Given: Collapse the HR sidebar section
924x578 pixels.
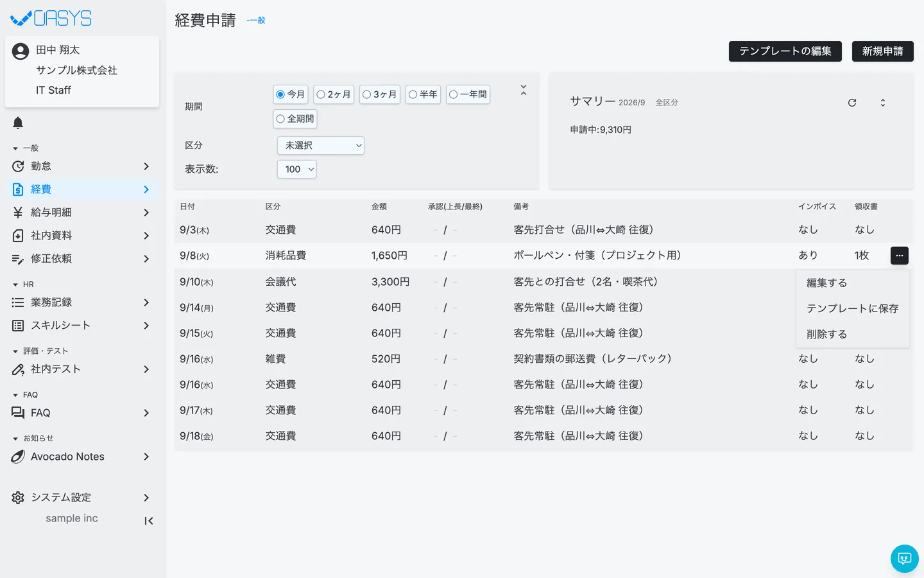Looking at the screenshot, I should (x=15, y=285).
